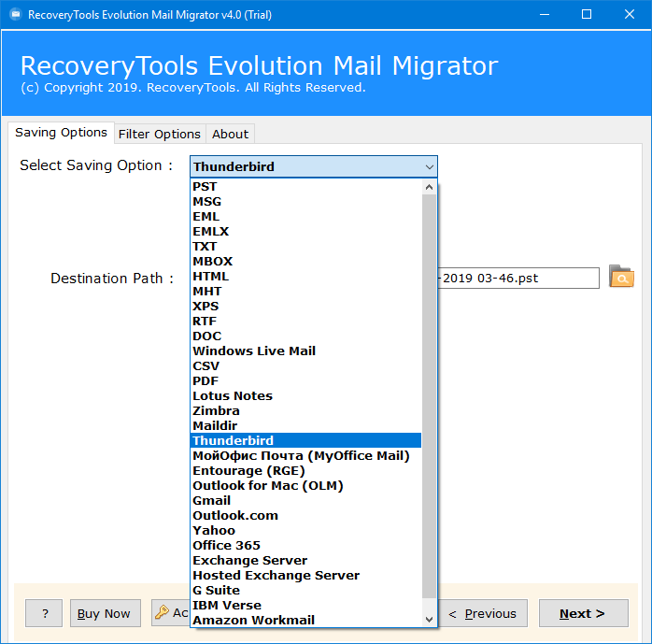Screen dimensions: 652x644
Task: Pick Outlook.com from the list
Action: (305, 515)
